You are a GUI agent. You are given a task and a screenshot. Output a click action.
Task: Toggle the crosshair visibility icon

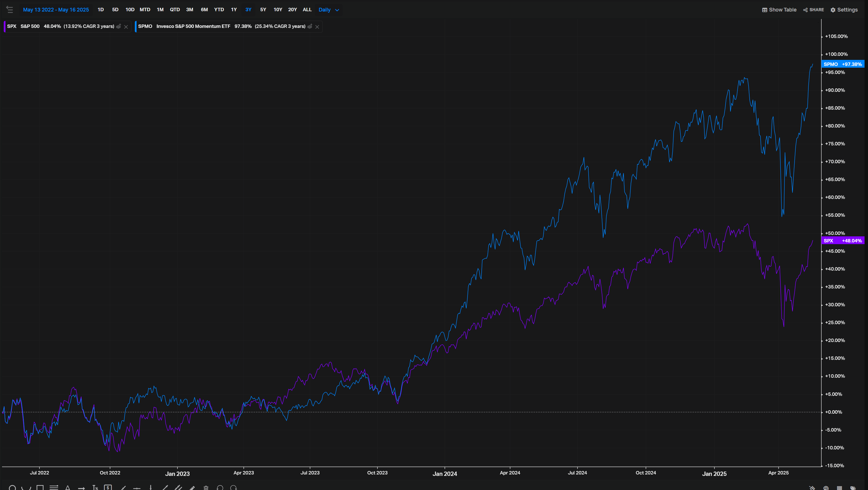[x=812, y=488]
